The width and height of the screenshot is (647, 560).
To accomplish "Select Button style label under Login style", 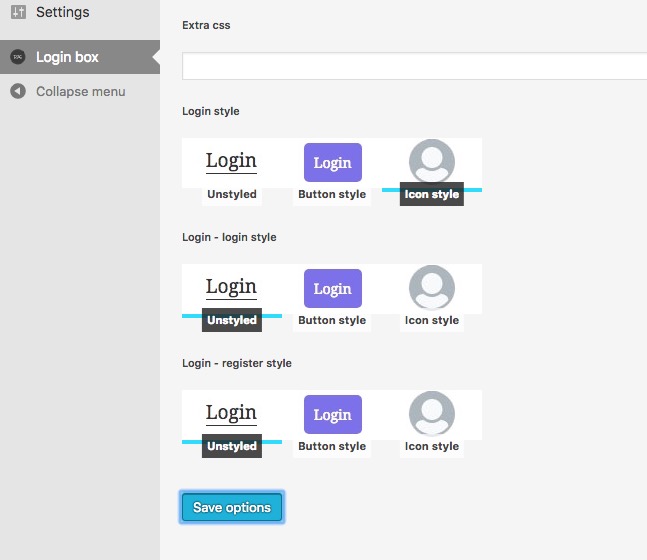I will pyautogui.click(x=332, y=194).
